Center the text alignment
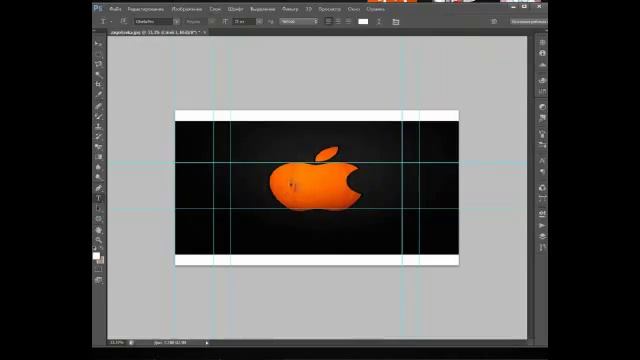640x360 pixels. [x=338, y=21]
